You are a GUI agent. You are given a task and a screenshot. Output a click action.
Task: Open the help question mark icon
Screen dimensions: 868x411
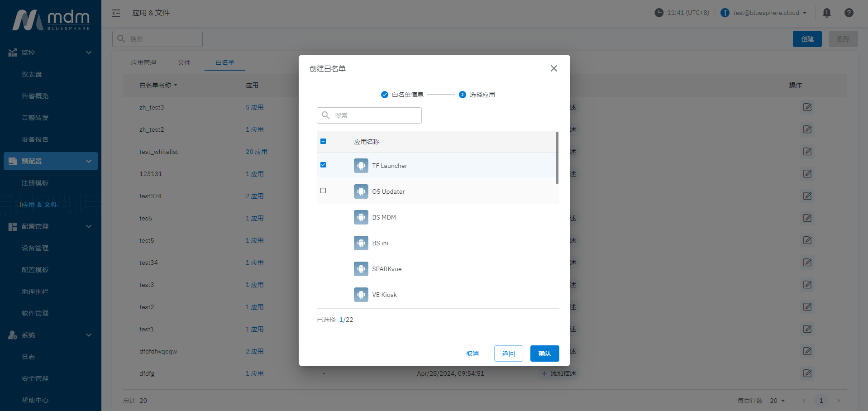click(849, 13)
